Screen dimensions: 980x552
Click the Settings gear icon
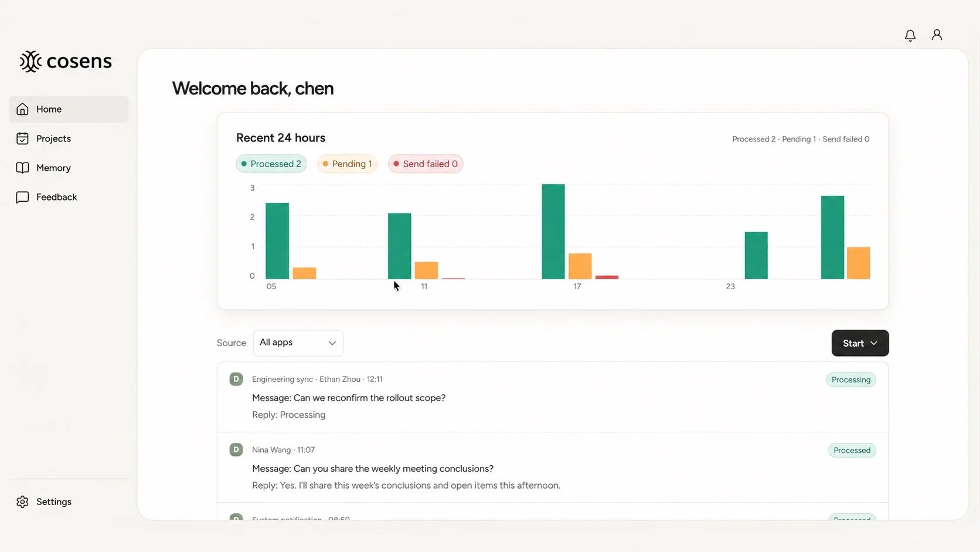point(22,502)
